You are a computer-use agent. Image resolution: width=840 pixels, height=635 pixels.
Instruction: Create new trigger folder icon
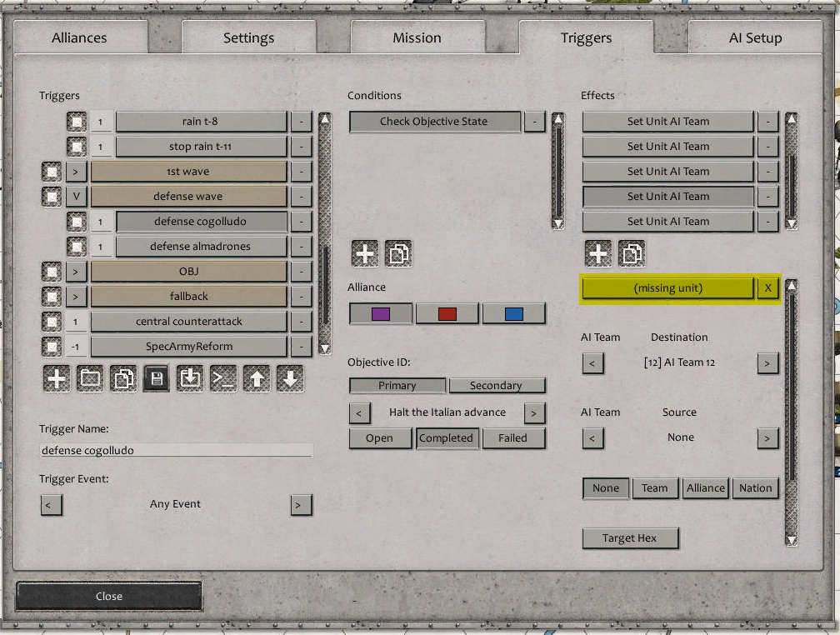click(90, 379)
